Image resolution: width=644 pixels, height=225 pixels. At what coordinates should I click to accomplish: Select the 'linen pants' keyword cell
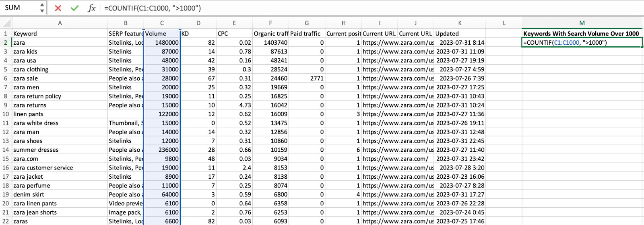(x=60, y=114)
